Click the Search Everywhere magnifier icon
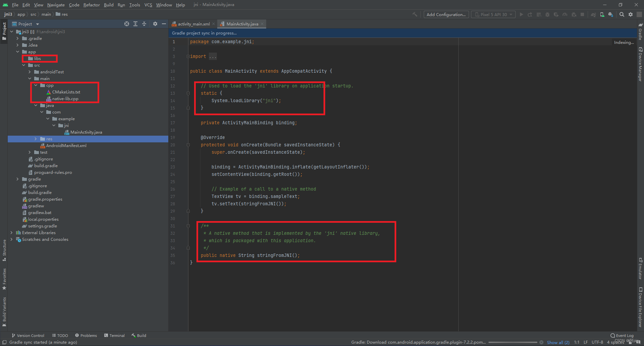 coord(622,14)
